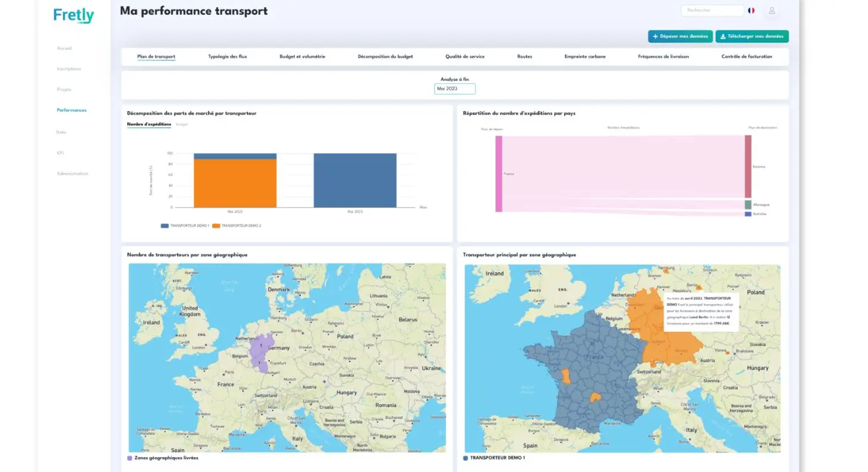Open the Mai 2023 date selector
This screenshot has width=868, height=472.
(455, 89)
